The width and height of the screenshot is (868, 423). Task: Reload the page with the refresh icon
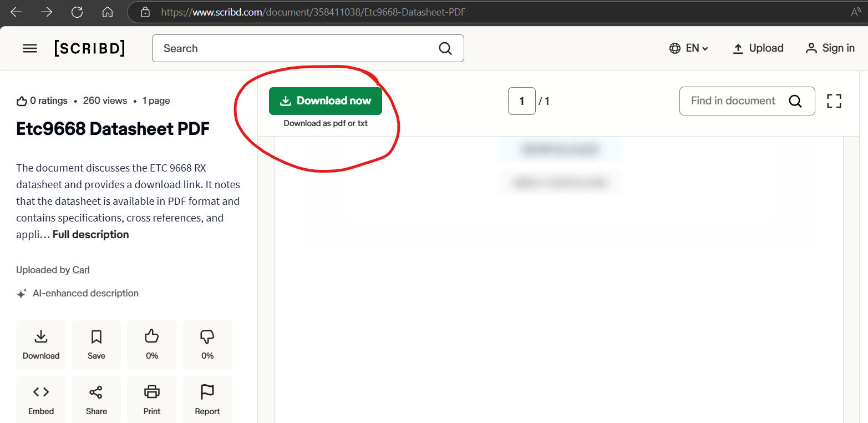77,12
